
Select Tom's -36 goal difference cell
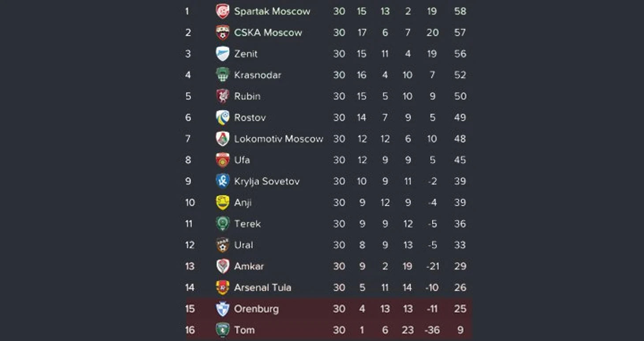point(432,330)
